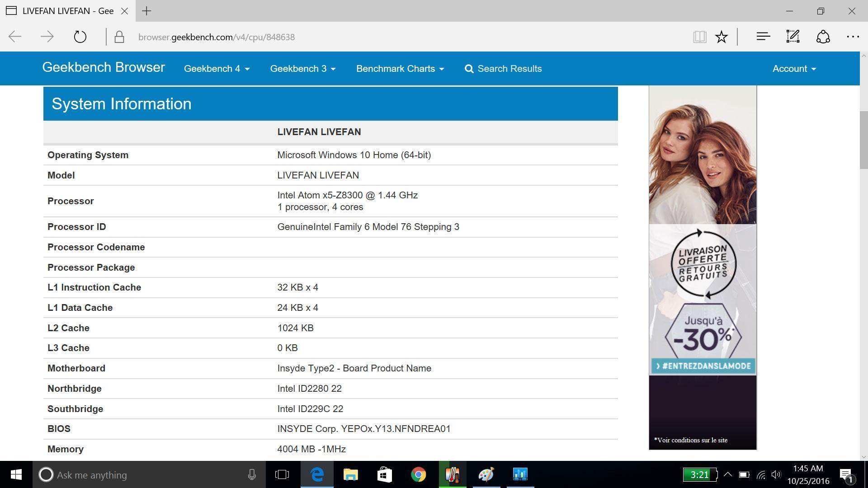This screenshot has width=868, height=488.
Task: Click the page vertical scrollbar thumb
Action: click(863, 140)
